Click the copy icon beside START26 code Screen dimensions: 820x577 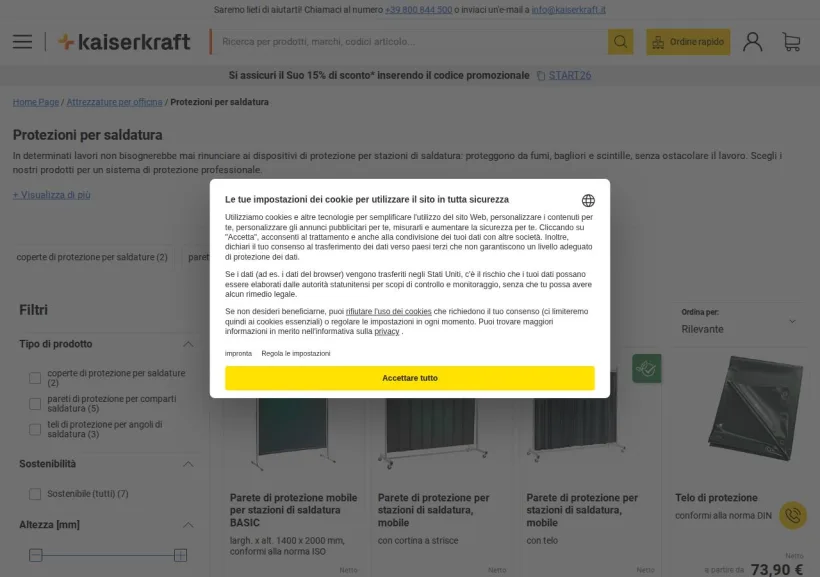541,76
